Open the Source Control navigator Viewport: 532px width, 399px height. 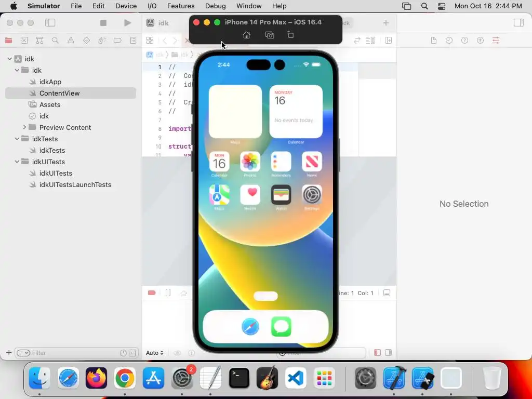tap(24, 41)
